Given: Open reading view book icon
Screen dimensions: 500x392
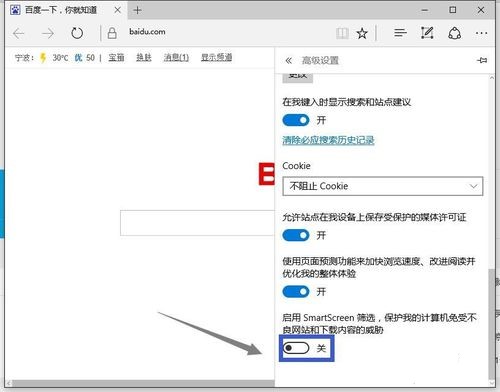Looking at the screenshot, I should pos(342,33).
